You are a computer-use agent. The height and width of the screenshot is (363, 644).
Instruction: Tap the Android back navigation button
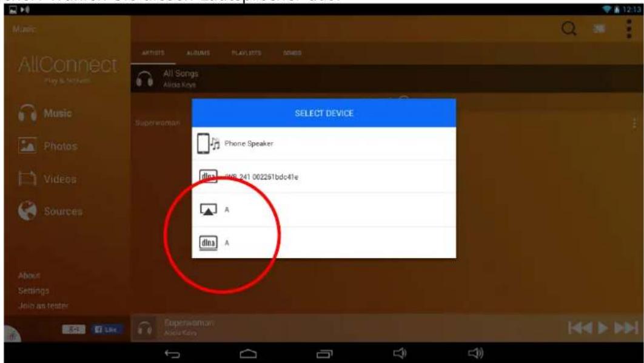(172, 353)
